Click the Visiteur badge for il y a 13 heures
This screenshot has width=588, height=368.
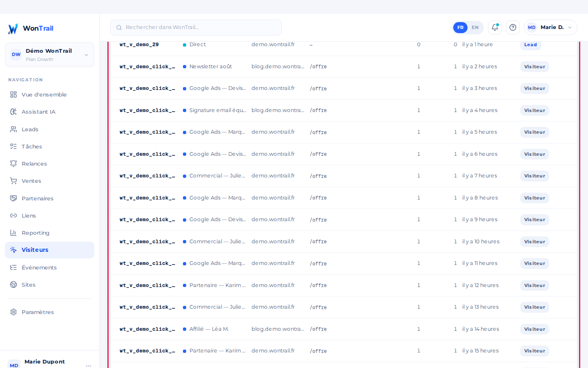coord(535,307)
